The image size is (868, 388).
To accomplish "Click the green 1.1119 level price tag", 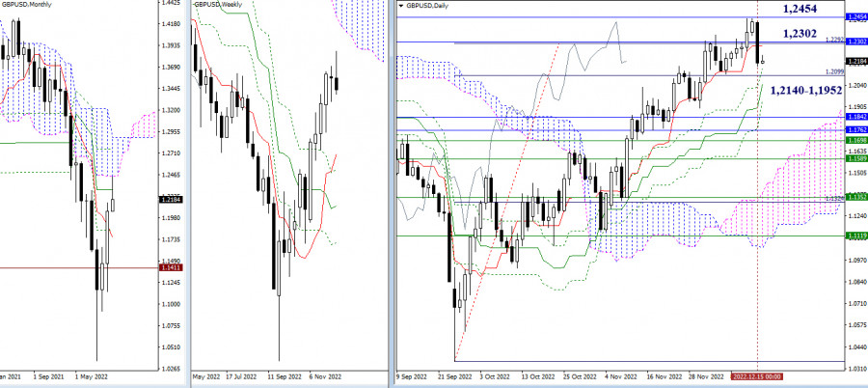I will (x=856, y=236).
